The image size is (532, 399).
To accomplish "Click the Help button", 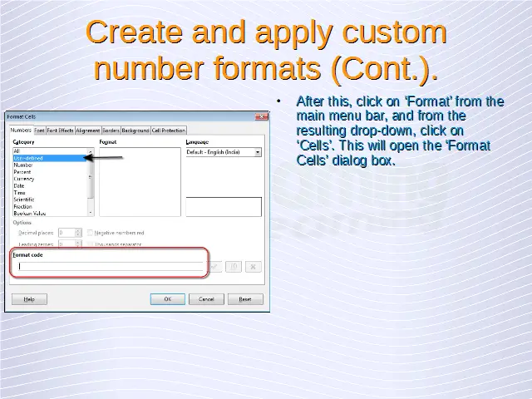I will click(29, 299).
